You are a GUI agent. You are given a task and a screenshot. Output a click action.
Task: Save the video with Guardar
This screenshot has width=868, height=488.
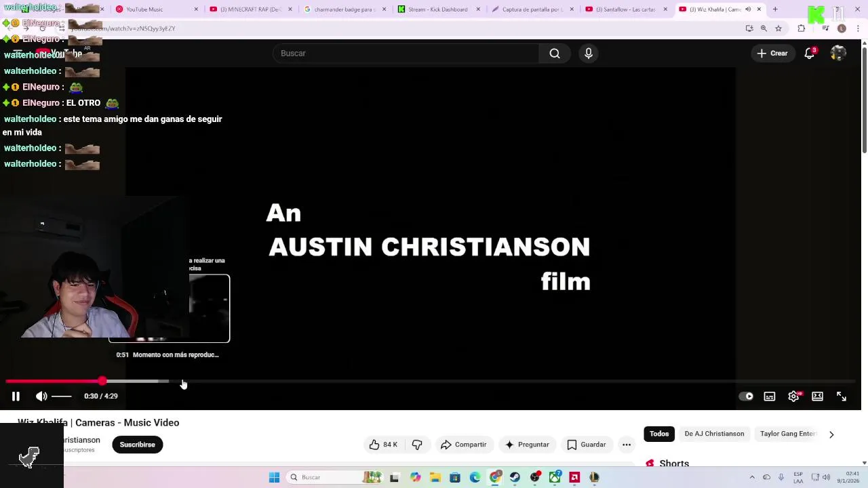pyautogui.click(x=587, y=445)
